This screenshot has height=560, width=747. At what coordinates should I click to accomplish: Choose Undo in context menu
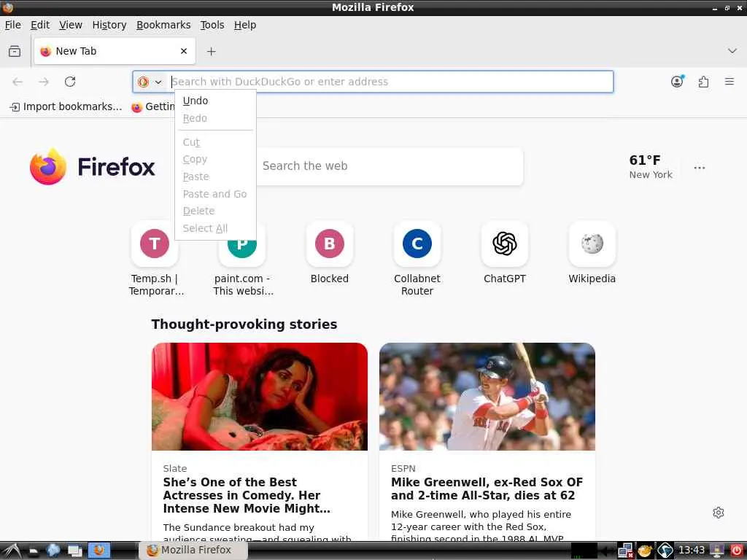click(215, 101)
